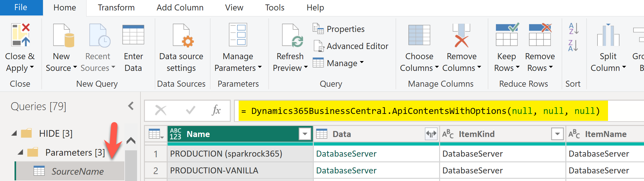Switch to the Add Column tab
This screenshot has height=181, width=644.
point(180,8)
